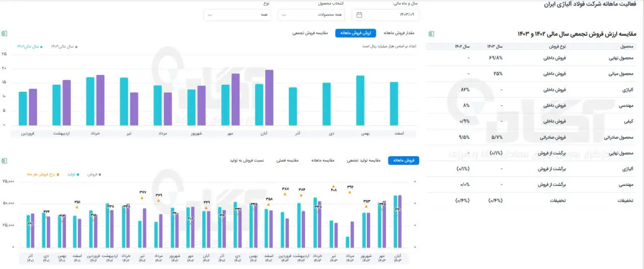
Task: Click the 'سال ۱۴۰۲' table column header
Action: pos(461,46)
